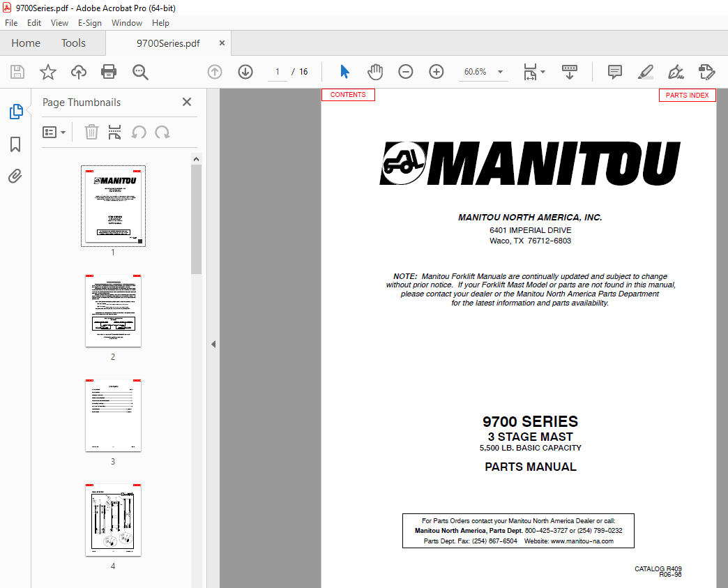Select the Highlight text pen tool

pos(645,72)
